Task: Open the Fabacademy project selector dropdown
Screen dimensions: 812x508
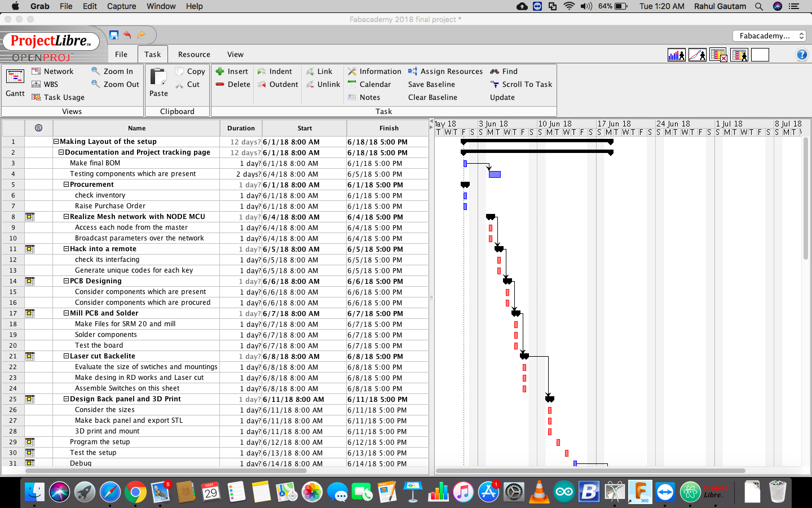Action: pos(770,36)
